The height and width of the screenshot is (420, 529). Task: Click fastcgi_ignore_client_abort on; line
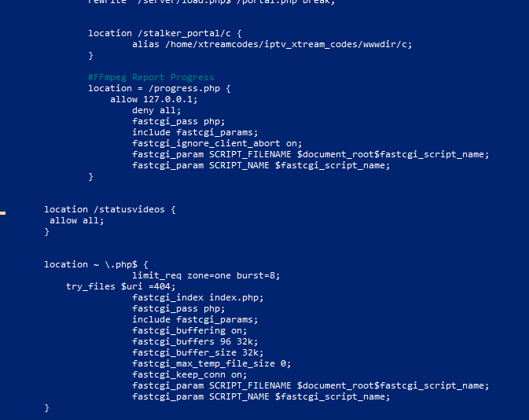(x=217, y=143)
